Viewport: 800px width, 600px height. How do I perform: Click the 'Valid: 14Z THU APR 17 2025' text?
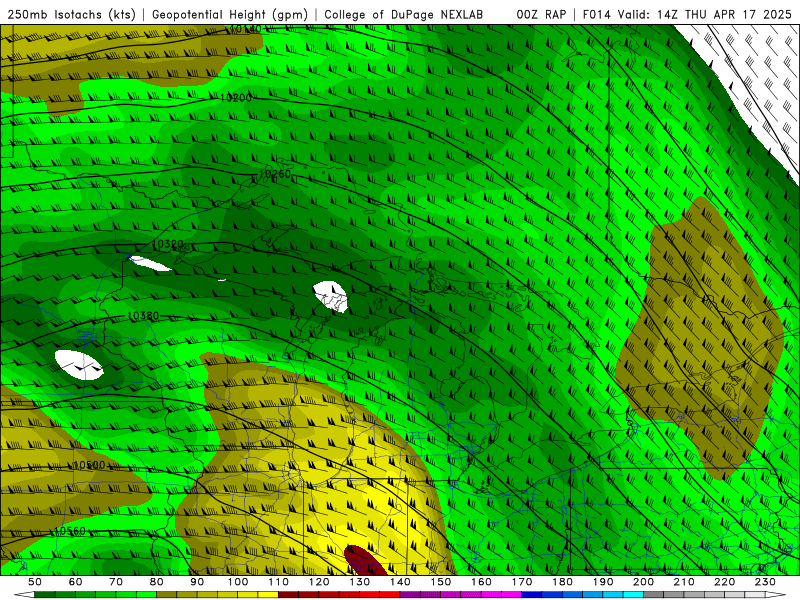pyautogui.click(x=705, y=15)
